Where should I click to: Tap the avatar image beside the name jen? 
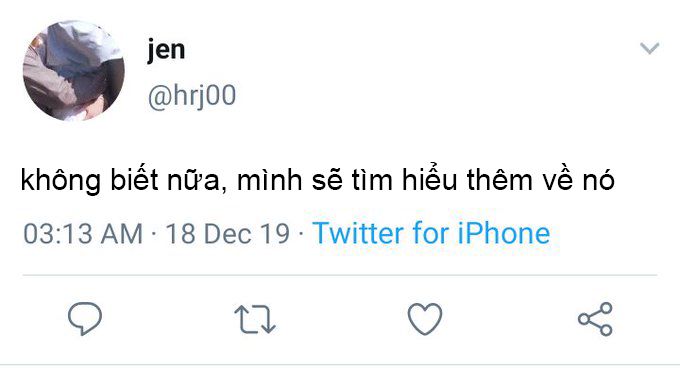coord(74,70)
